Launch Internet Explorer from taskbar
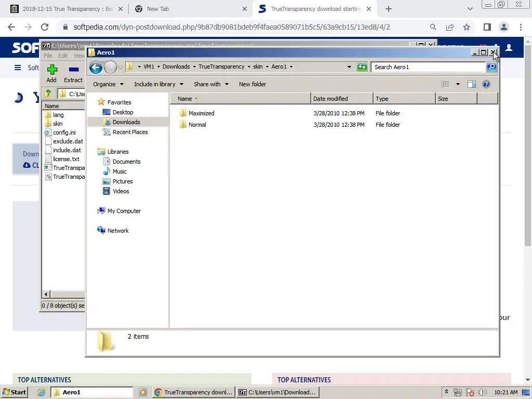This screenshot has width=532, height=399. (42, 392)
